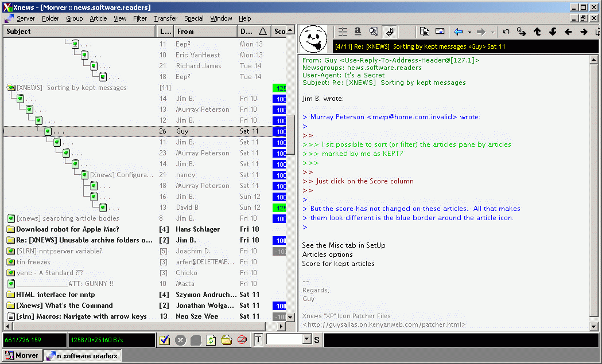602x364 pixels.
Task: Open dropdown arrow beside blue back arrow
Action: [469, 32]
